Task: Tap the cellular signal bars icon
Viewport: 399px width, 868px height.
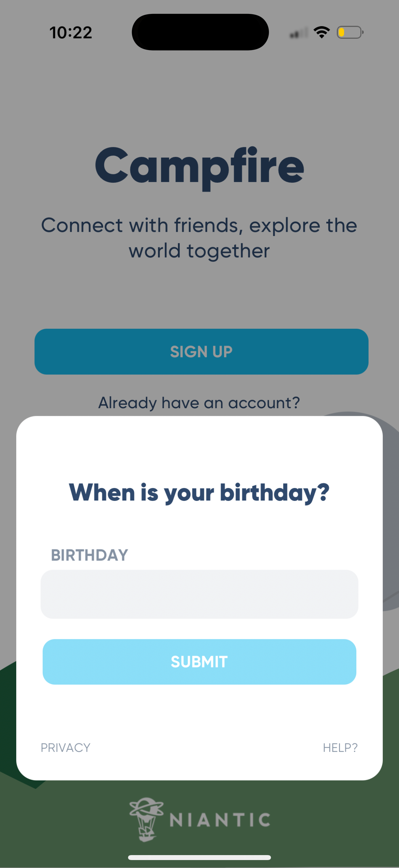Action: point(298,33)
